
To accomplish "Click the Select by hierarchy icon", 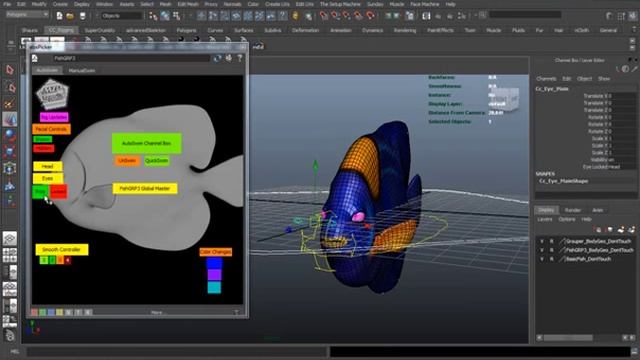I will click(x=153, y=16).
